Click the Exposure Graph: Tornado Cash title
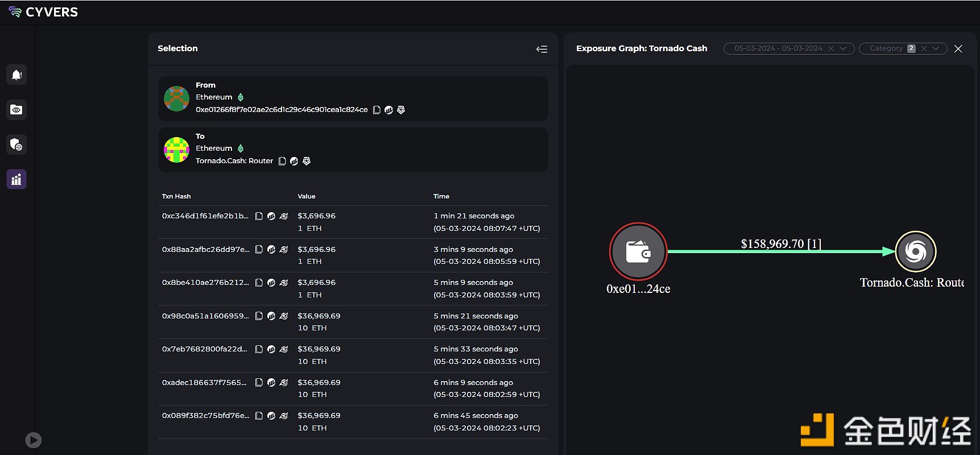 (642, 48)
